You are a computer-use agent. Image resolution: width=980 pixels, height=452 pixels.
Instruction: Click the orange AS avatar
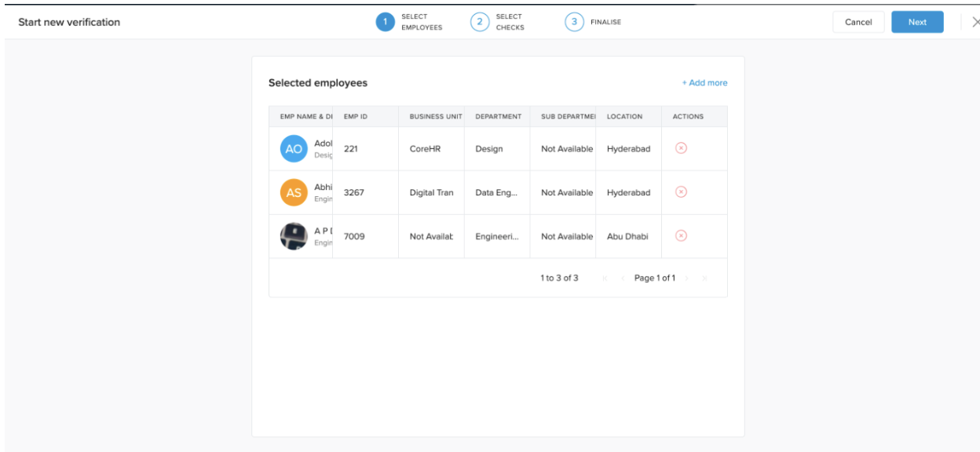pos(294,192)
